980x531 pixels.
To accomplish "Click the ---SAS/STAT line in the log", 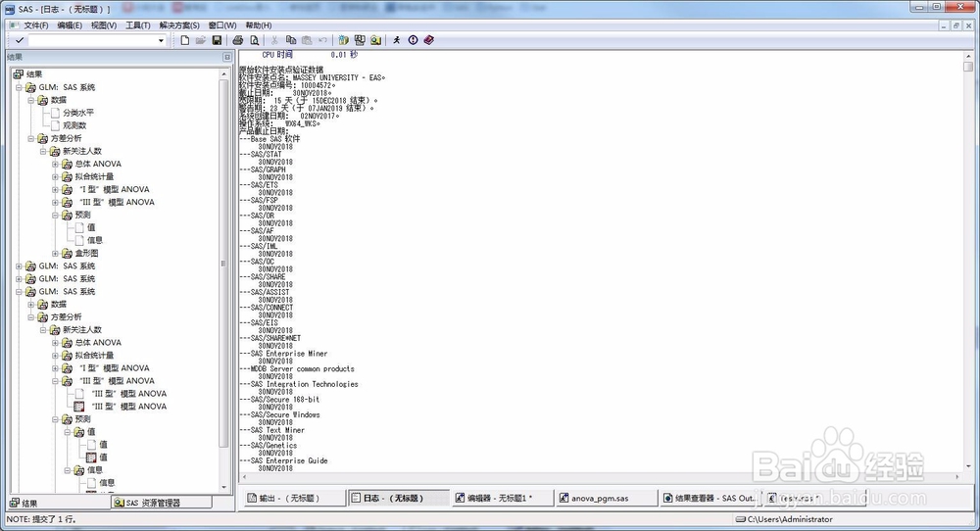I will click(x=261, y=154).
